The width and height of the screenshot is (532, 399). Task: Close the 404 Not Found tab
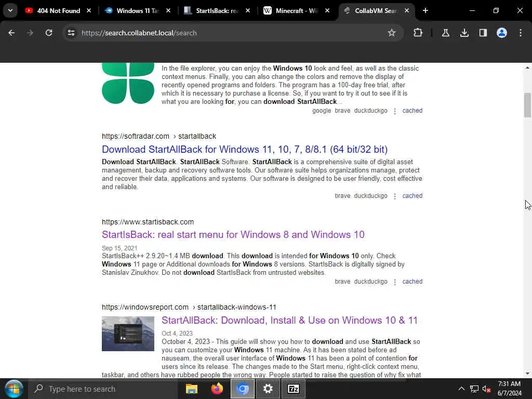tap(89, 10)
